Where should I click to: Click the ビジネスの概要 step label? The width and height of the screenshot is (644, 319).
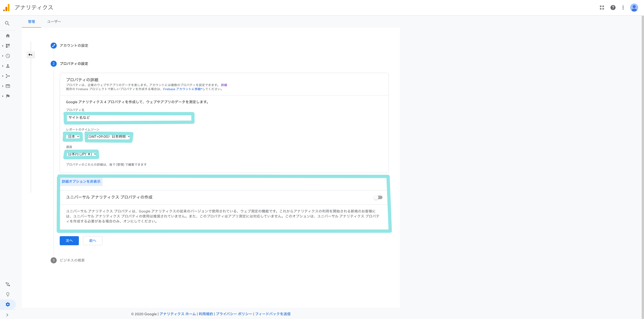(x=72, y=260)
